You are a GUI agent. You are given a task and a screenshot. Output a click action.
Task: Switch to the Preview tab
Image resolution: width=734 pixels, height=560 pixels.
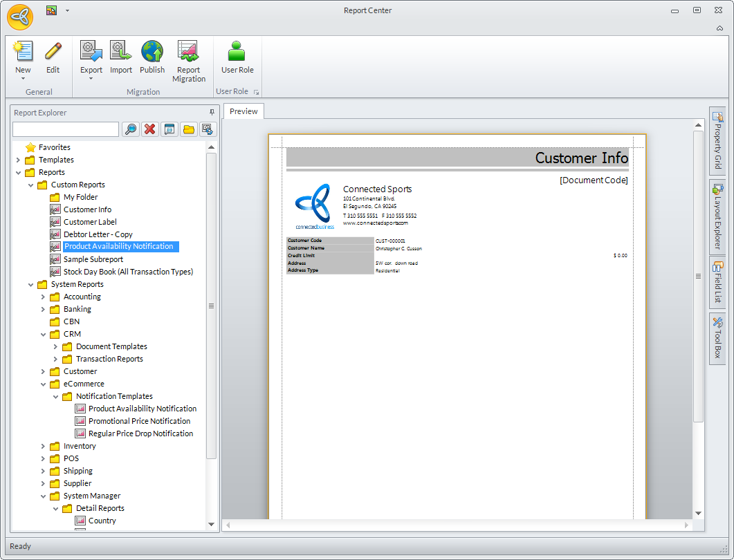pos(244,111)
